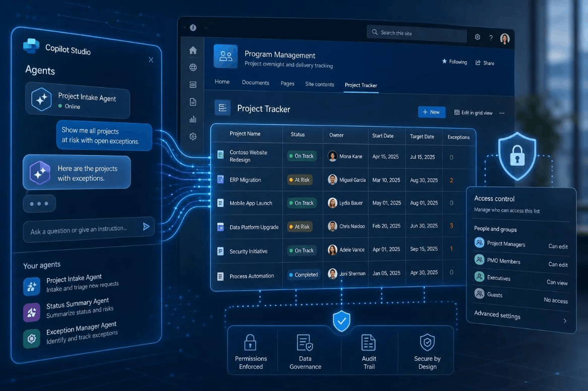The height and width of the screenshot is (391, 588).
Task: Click the bar chart icon in sidebar
Action: click(x=193, y=119)
